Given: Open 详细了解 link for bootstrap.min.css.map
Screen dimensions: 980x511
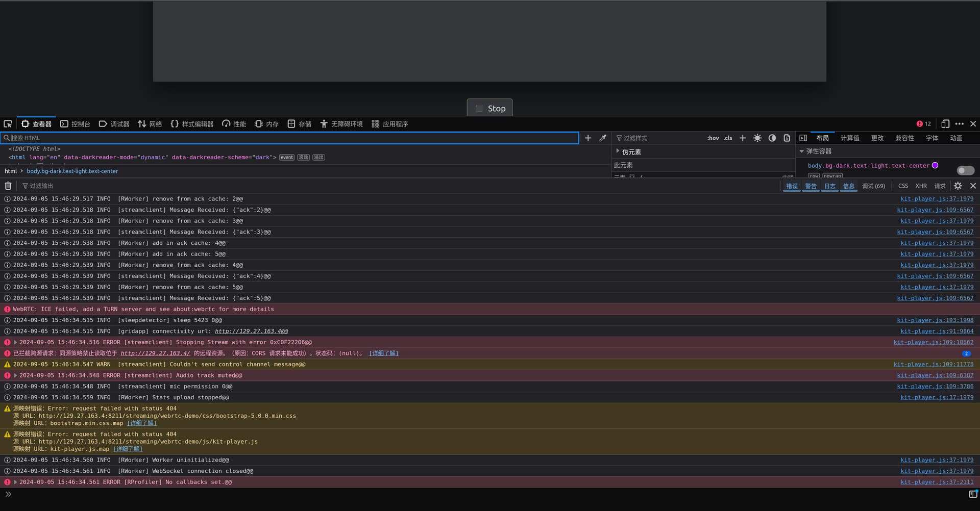Looking at the screenshot, I should click(141, 423).
